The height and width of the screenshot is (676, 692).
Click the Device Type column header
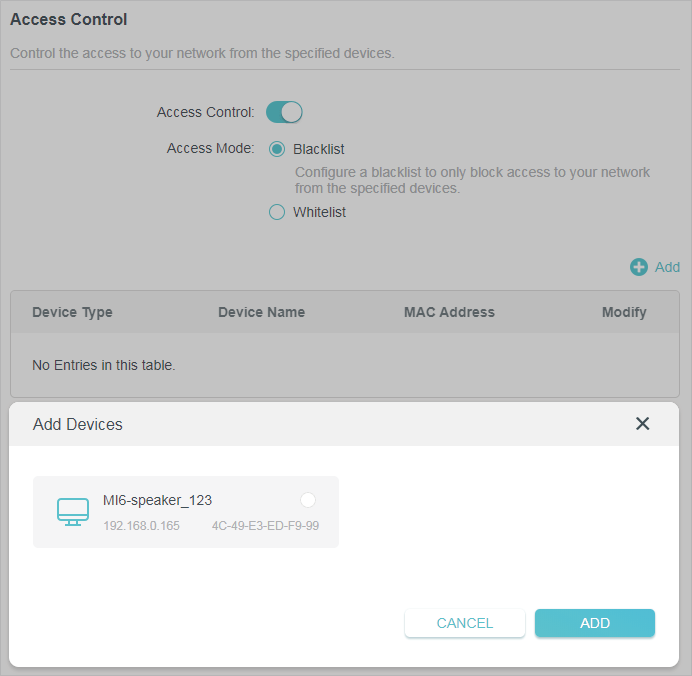[x=72, y=312]
